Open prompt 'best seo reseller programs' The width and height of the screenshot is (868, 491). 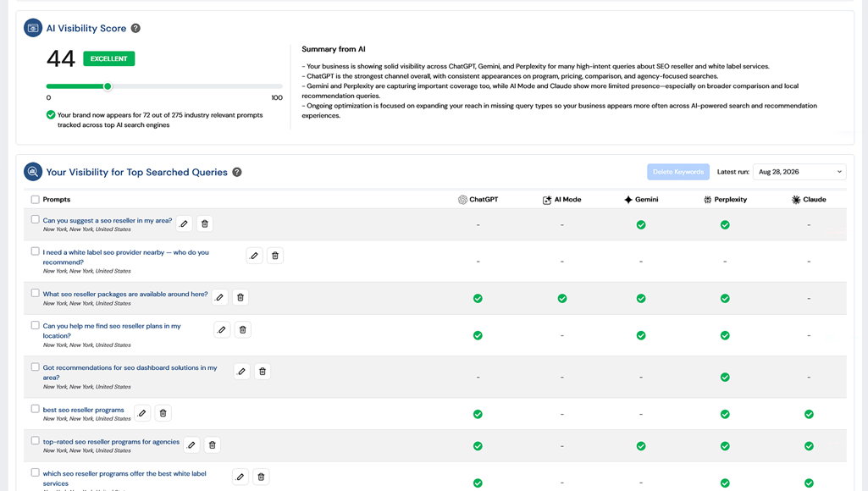click(x=84, y=411)
